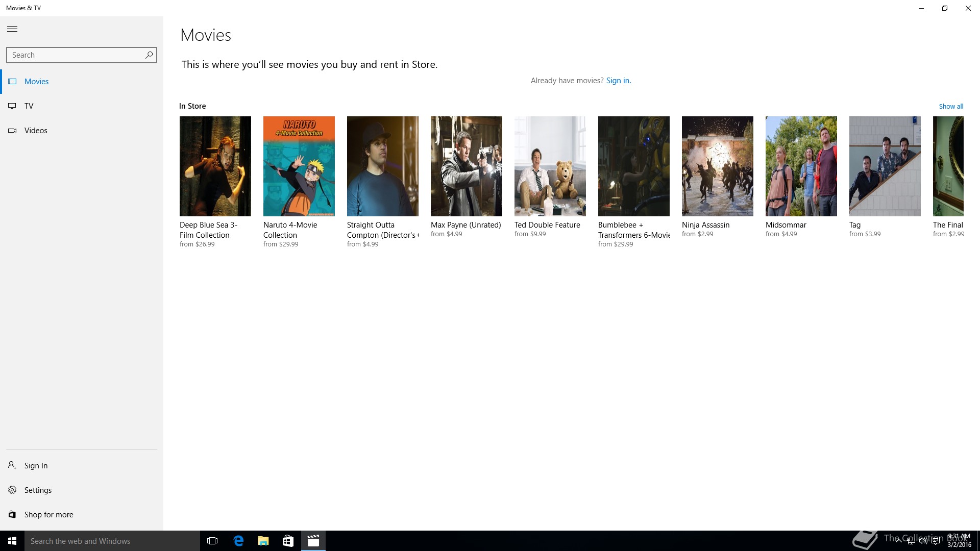Open the Windows Start menu
Image resolution: width=980 pixels, height=551 pixels.
[x=12, y=541]
